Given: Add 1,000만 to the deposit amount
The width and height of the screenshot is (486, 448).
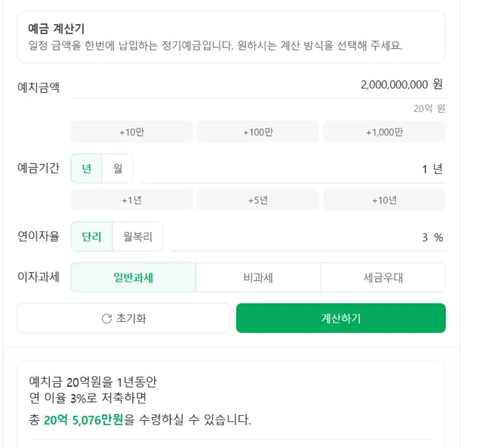Looking at the screenshot, I should (384, 132).
